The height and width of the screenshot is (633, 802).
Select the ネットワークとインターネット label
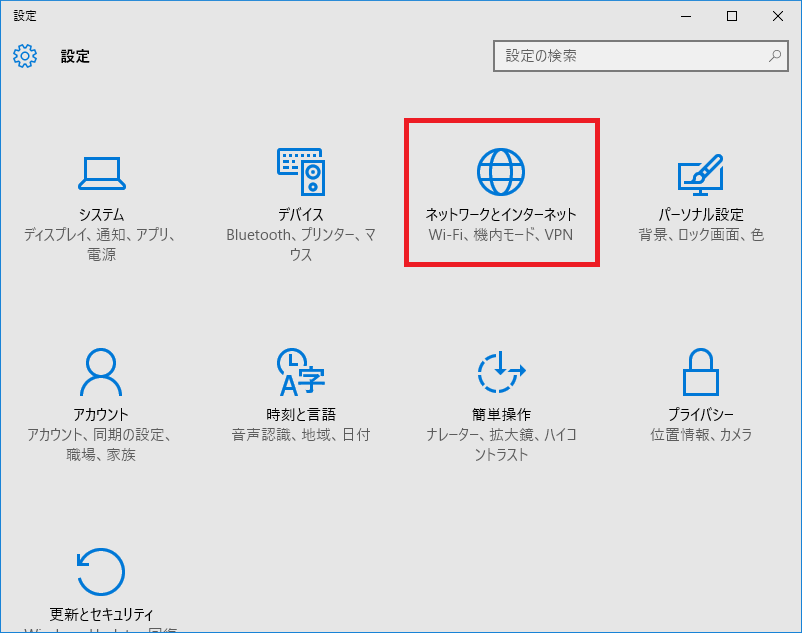click(501, 214)
